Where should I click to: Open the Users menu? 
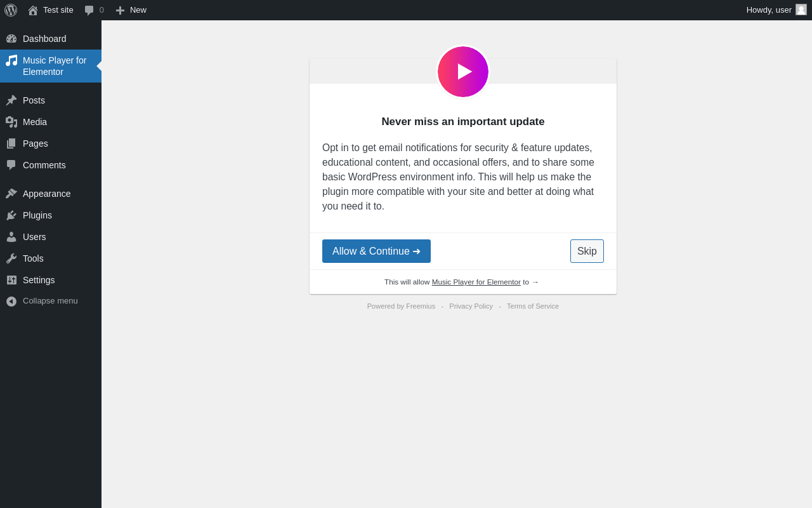click(x=51, y=237)
